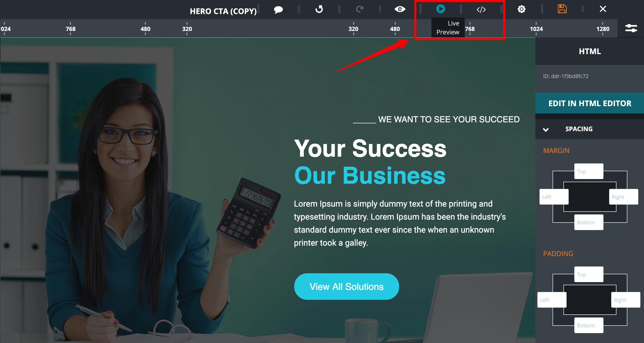The height and width of the screenshot is (343, 644).
Task: Click the 1280 breakpoint ruler marker
Action: point(603,29)
